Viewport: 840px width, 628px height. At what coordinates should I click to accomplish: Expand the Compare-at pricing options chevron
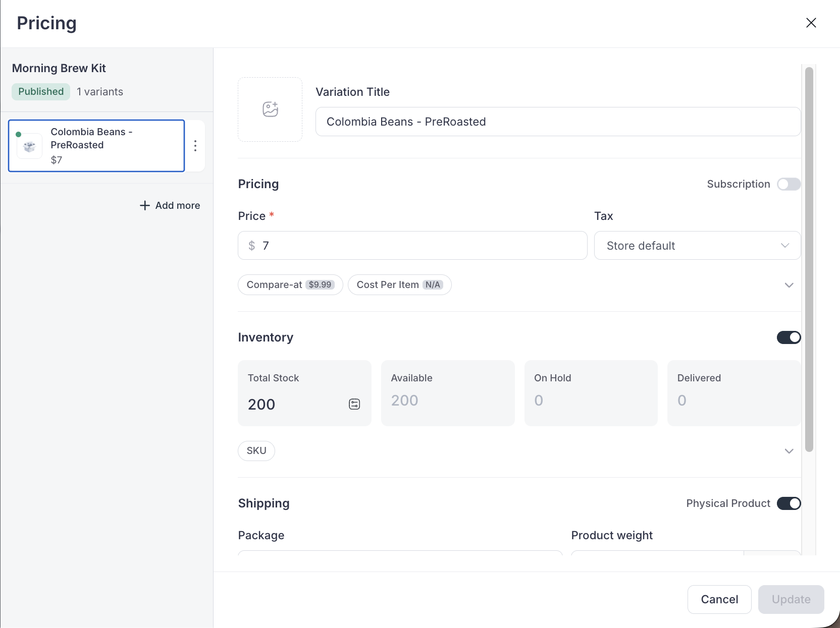click(789, 285)
